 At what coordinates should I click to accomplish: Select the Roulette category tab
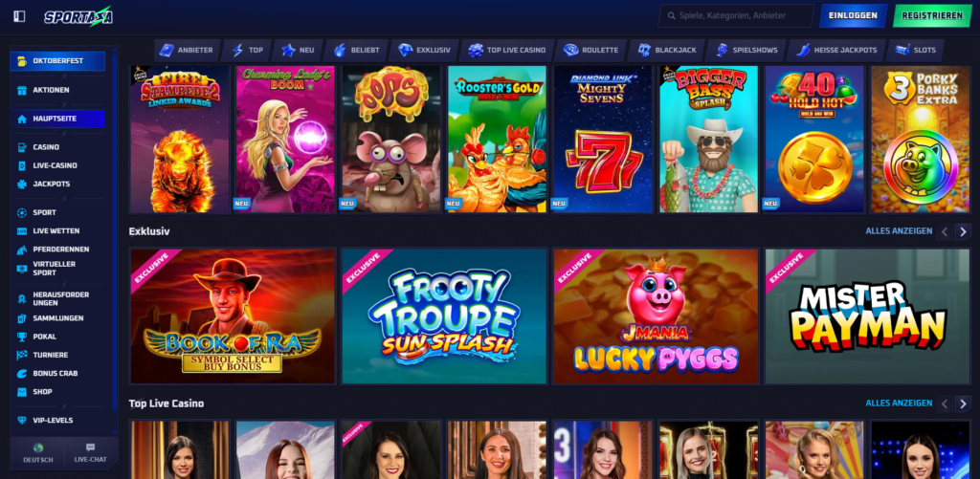590,51
